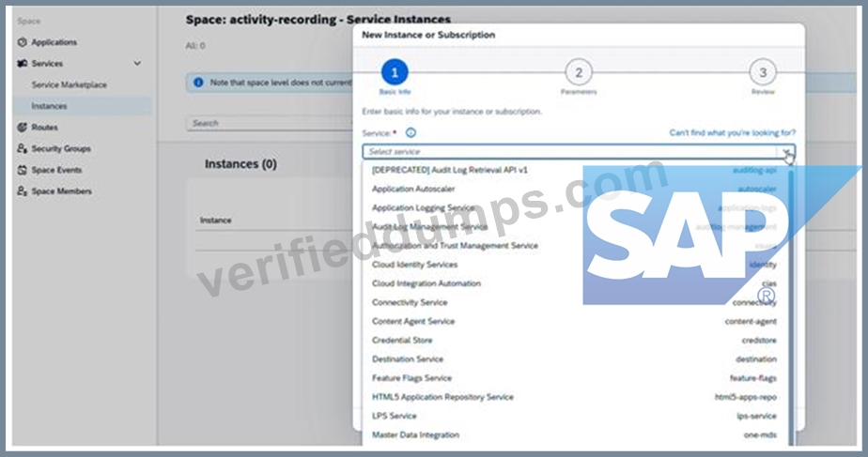Collapse the Services menu chevron
868x457 pixels.
coord(137,64)
